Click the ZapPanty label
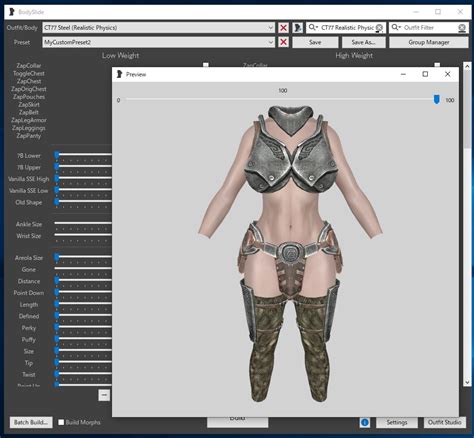 (x=29, y=136)
